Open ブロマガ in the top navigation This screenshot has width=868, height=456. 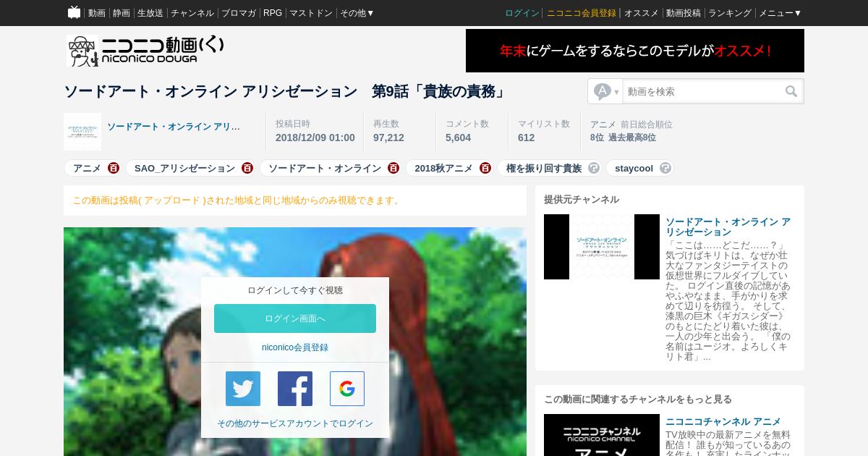pos(239,13)
